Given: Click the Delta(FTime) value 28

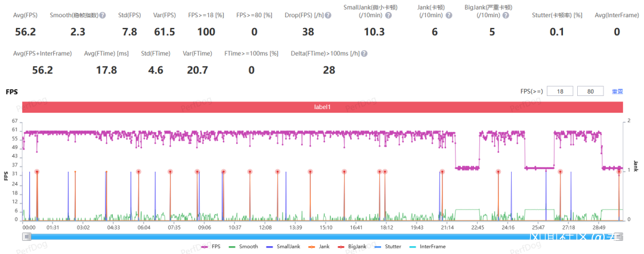Looking at the screenshot, I should pos(329,70).
